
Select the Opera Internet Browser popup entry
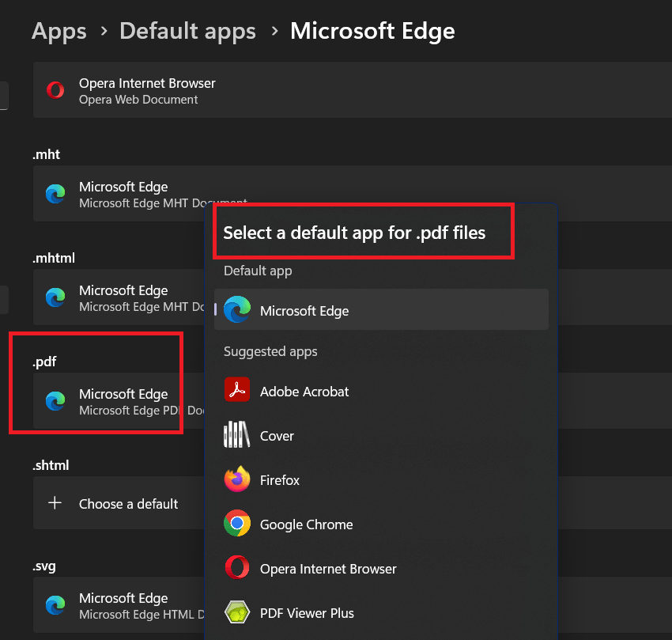(x=381, y=568)
